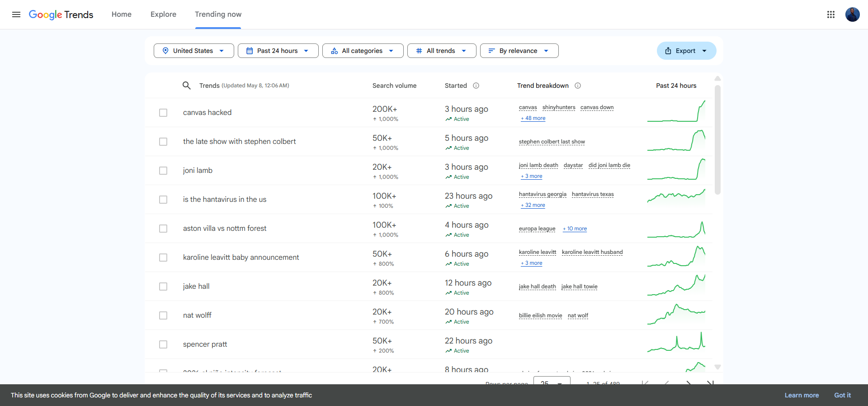Screen dimensions: 868x406
Task: Expand + 3 more for joni lamb
Action: 532,176
